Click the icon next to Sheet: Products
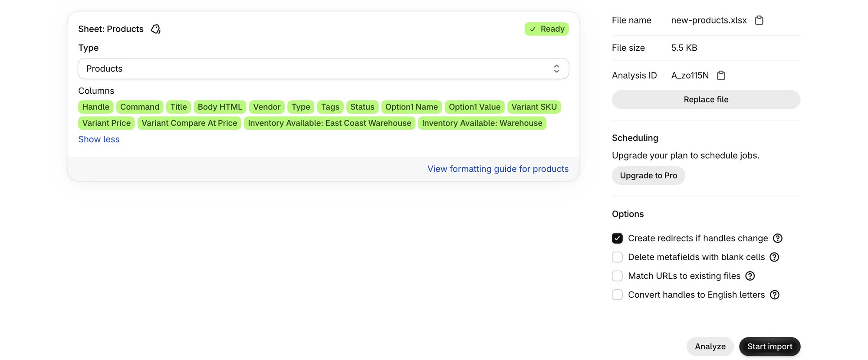This screenshot has height=360, width=868. point(155,29)
